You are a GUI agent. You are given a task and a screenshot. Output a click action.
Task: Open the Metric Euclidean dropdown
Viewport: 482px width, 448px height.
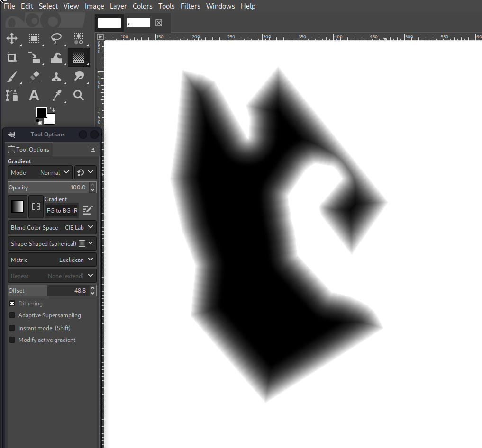coord(52,260)
